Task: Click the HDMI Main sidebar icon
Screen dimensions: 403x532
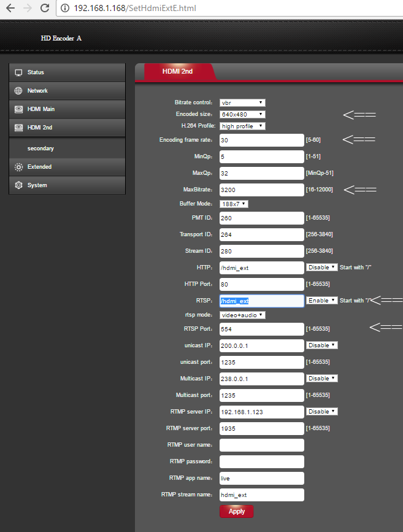Action: [18, 109]
